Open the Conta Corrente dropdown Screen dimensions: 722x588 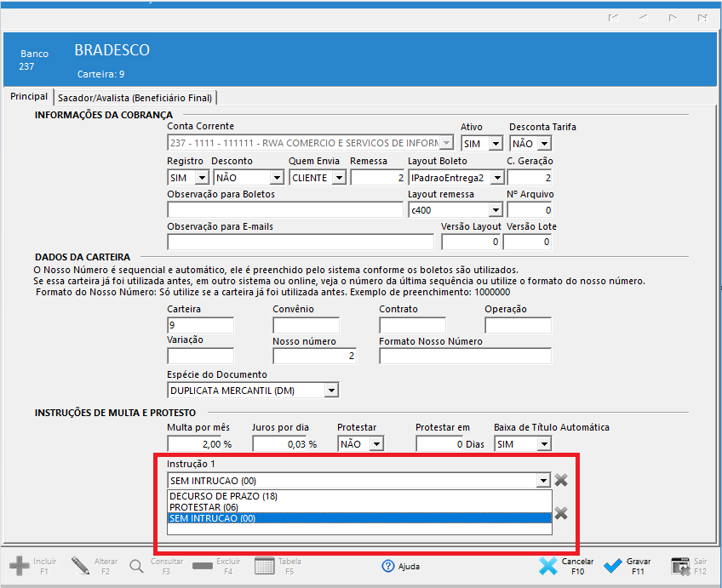click(x=446, y=143)
